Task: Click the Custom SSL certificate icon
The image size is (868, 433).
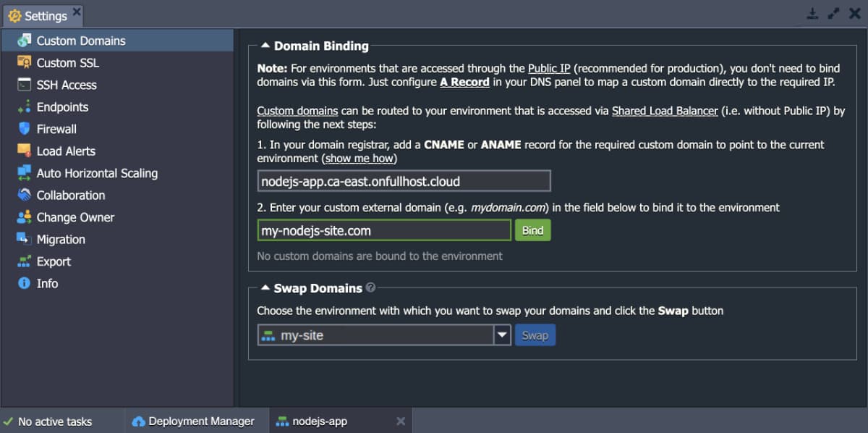Action: [x=25, y=63]
